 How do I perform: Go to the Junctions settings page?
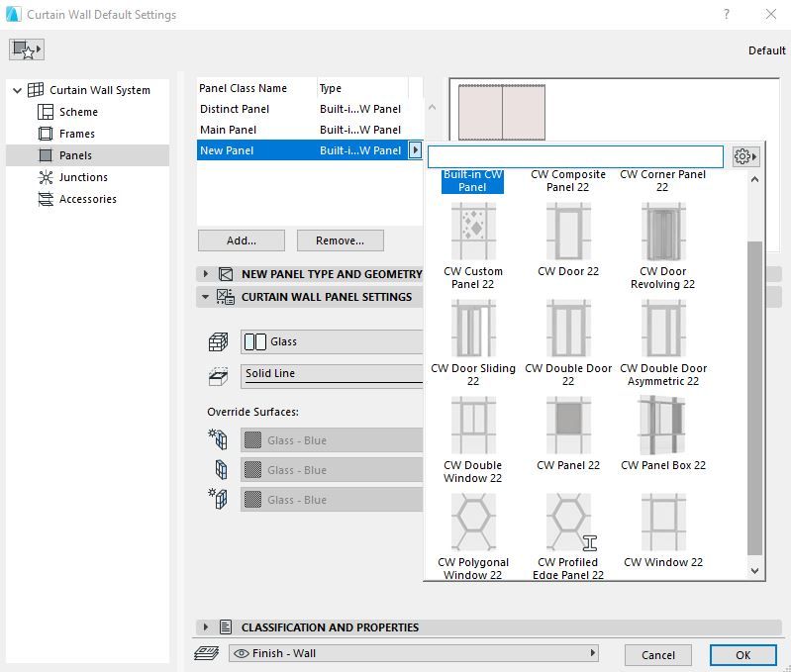(82, 177)
